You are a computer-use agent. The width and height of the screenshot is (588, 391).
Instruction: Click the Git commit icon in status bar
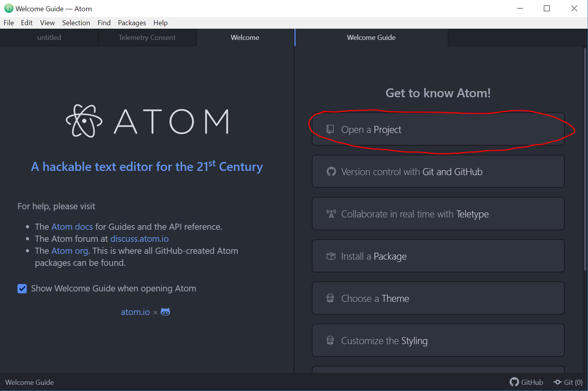(558, 382)
